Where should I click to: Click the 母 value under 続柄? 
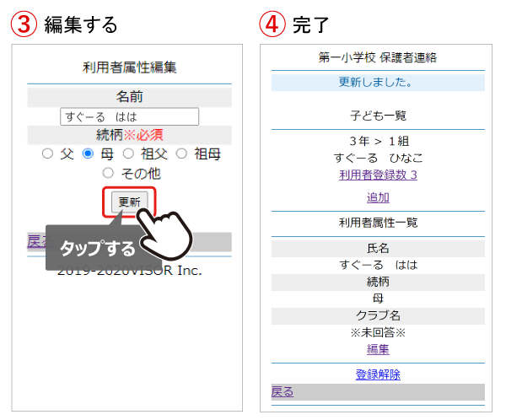click(378, 299)
